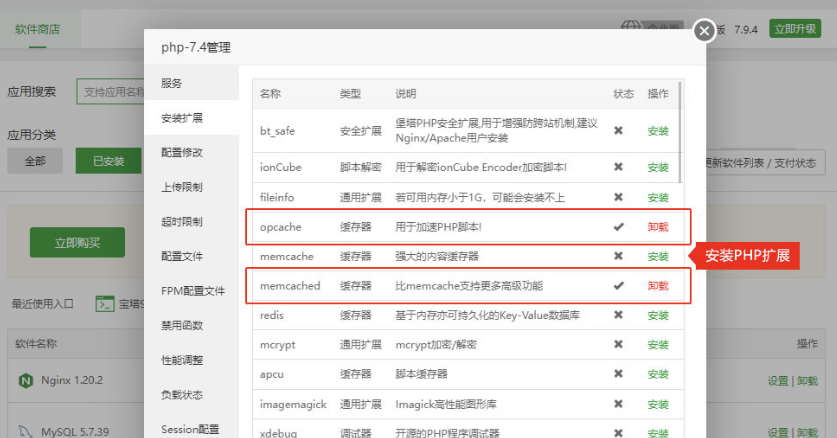Click the fileinfo status X icon
837x438 pixels.
click(x=618, y=197)
